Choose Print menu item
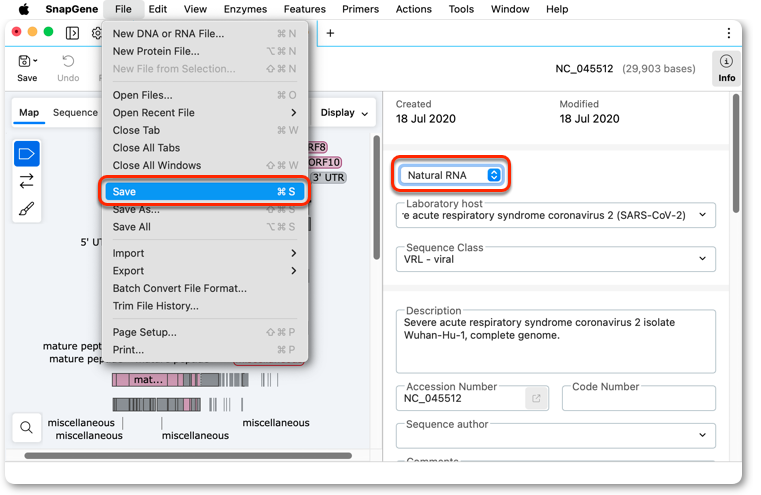Viewport: 761px width, 495px height. coord(204,349)
